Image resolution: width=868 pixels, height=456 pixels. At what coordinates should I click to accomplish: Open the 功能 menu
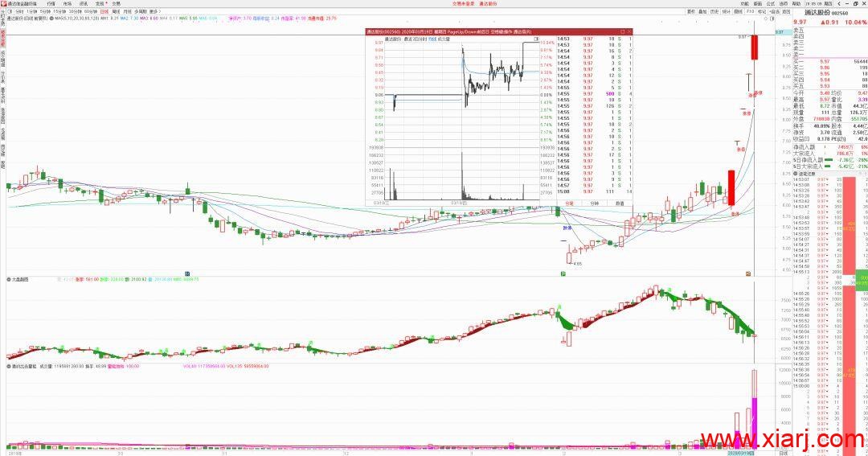(744, 3)
